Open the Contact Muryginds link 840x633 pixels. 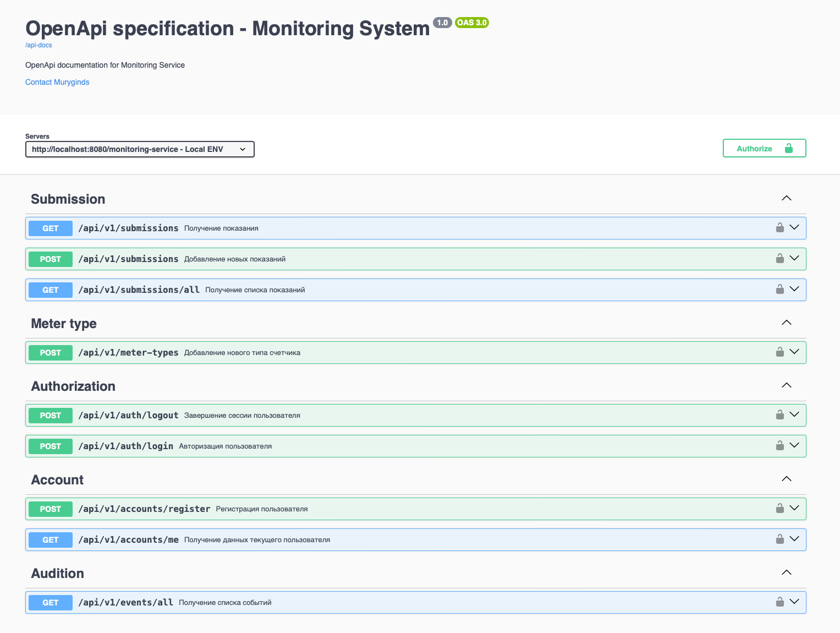point(57,82)
